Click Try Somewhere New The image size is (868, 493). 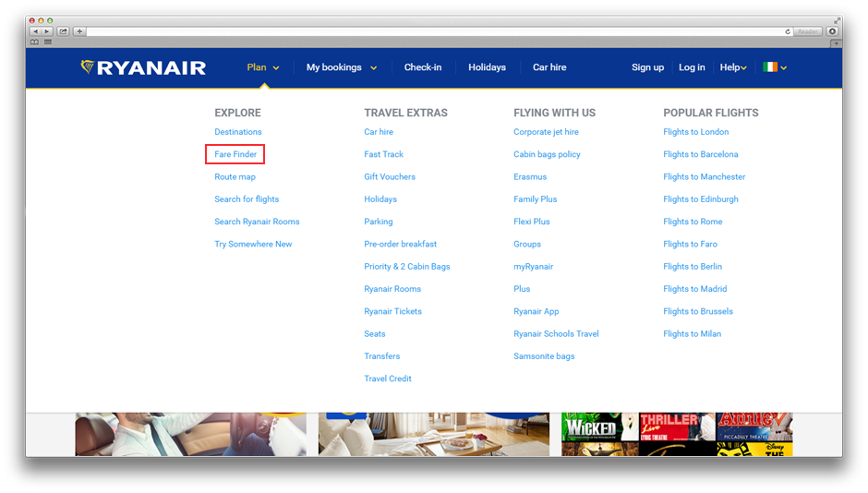[253, 244]
